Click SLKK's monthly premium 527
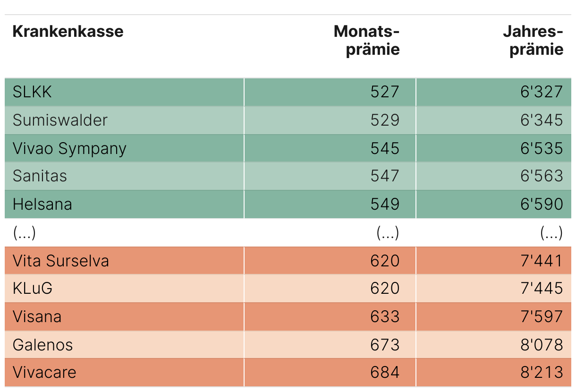The height and width of the screenshot is (392, 576). click(x=385, y=92)
